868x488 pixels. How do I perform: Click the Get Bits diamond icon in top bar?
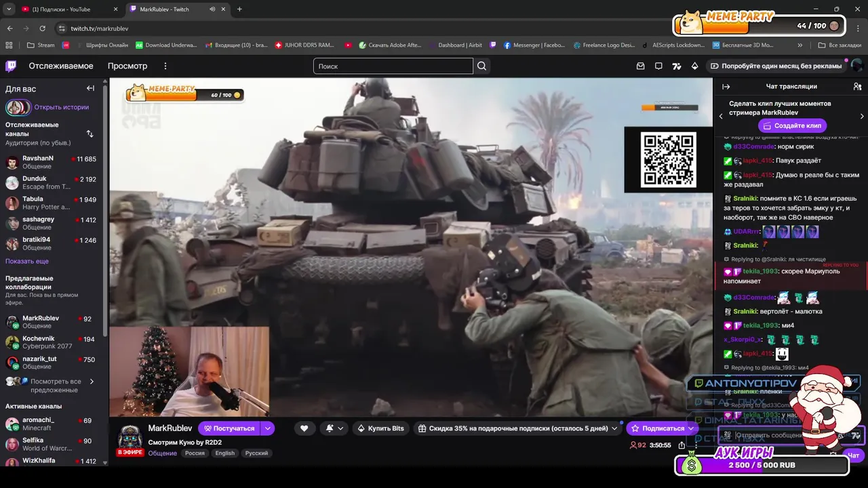[694, 66]
